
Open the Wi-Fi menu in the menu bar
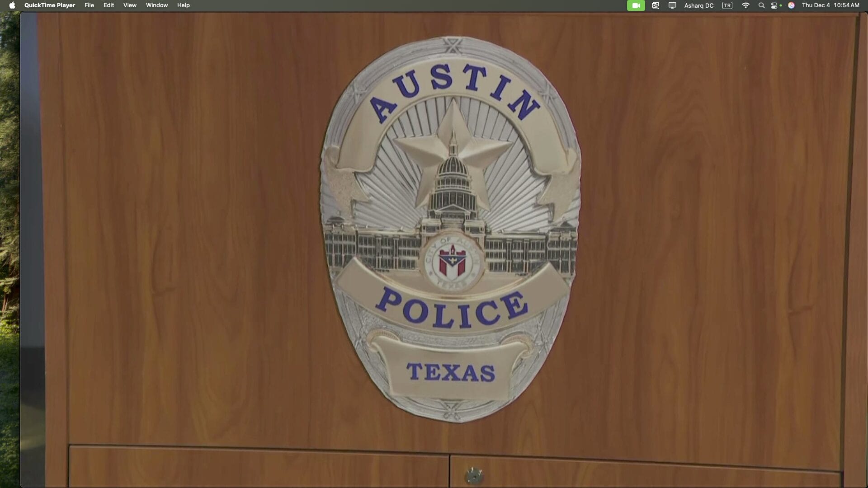(746, 5)
